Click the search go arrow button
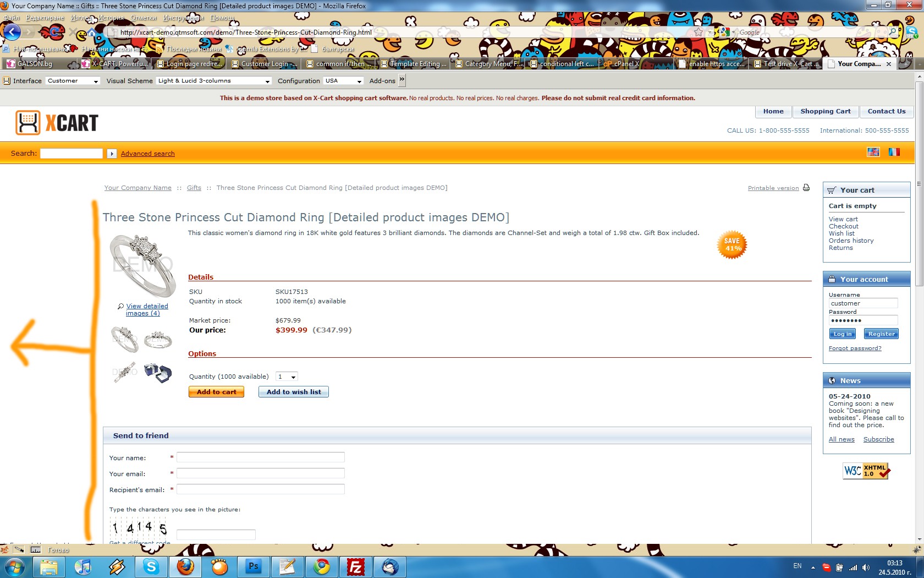Screen dimensions: 924x578 point(112,154)
